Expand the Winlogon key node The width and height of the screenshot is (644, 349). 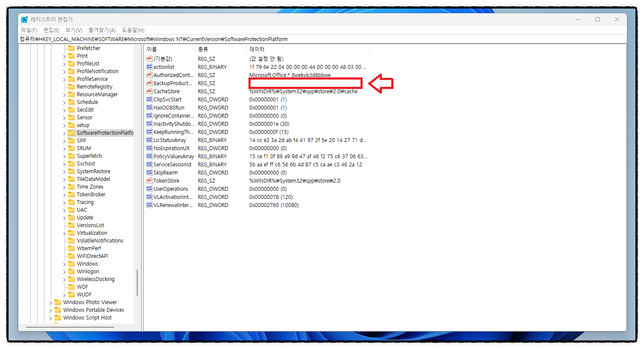(x=65, y=272)
